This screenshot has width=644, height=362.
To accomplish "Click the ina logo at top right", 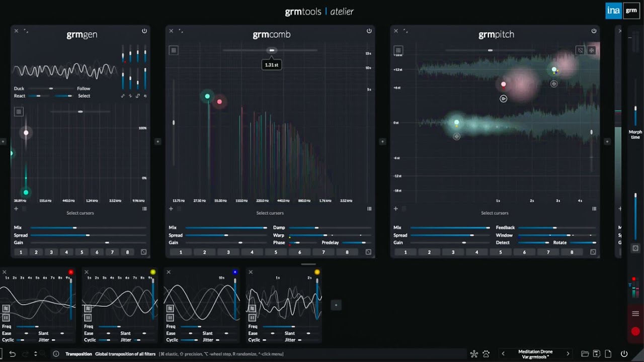I will pyautogui.click(x=613, y=11).
